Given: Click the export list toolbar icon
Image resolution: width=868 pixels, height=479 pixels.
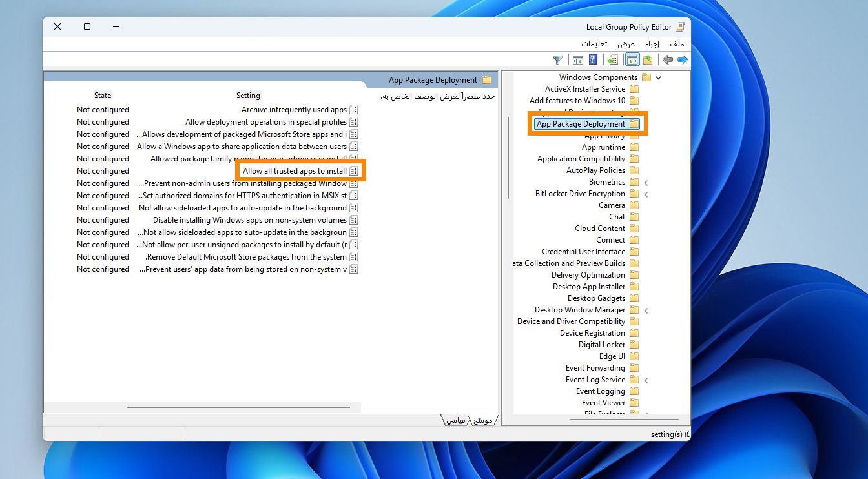Looking at the screenshot, I should pos(612,60).
